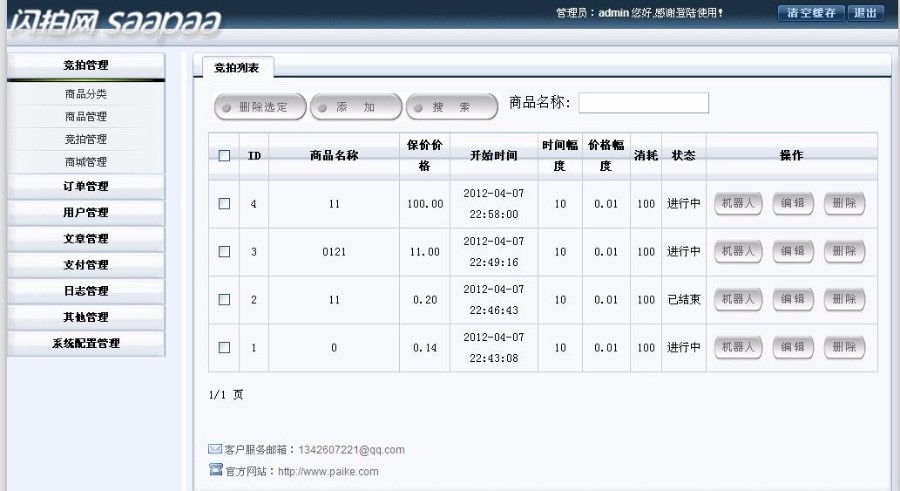
Task: Click the 商品名称 column header
Action: point(334,156)
